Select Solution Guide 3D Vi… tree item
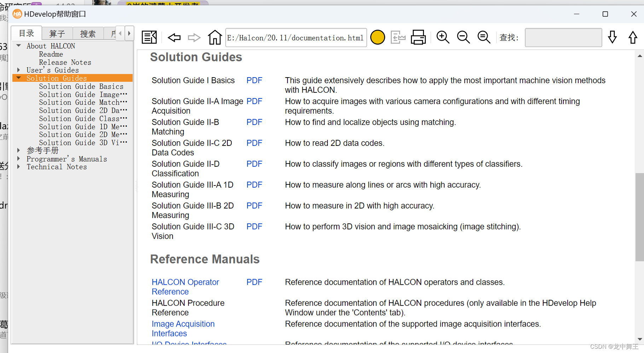Screen dimensions: 644x353 (x=83, y=143)
